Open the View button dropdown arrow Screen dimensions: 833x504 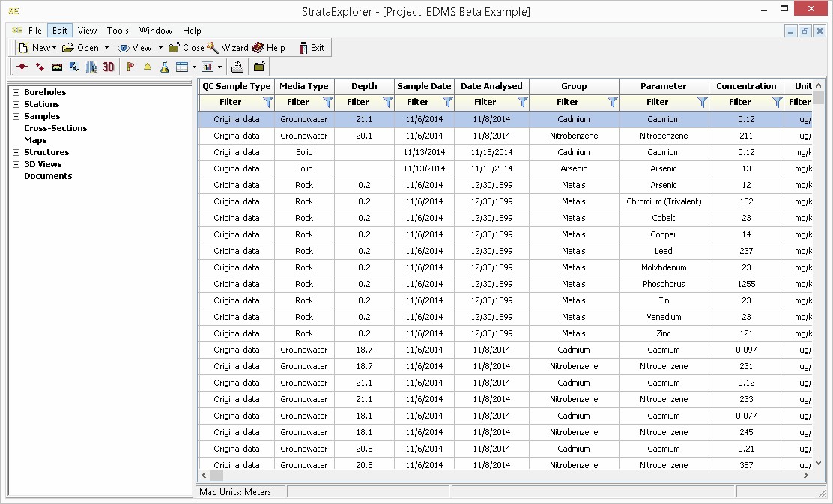coord(160,48)
